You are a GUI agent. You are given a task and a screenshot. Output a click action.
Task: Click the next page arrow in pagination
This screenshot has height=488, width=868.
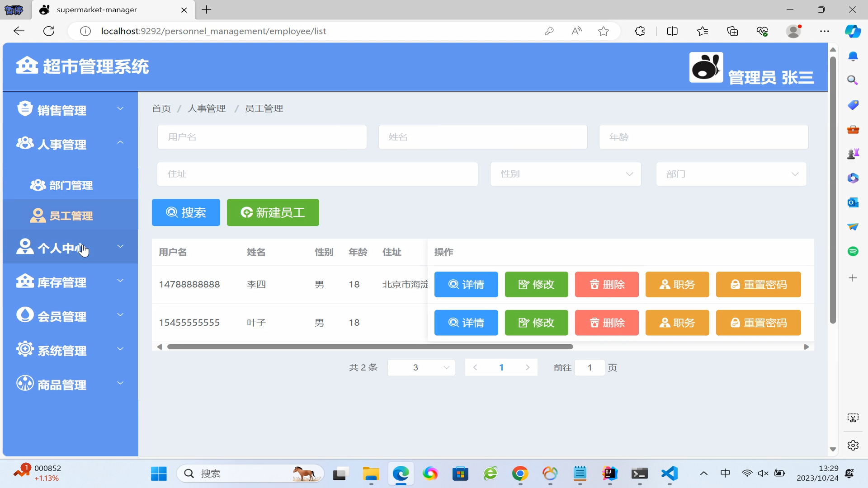527,367
